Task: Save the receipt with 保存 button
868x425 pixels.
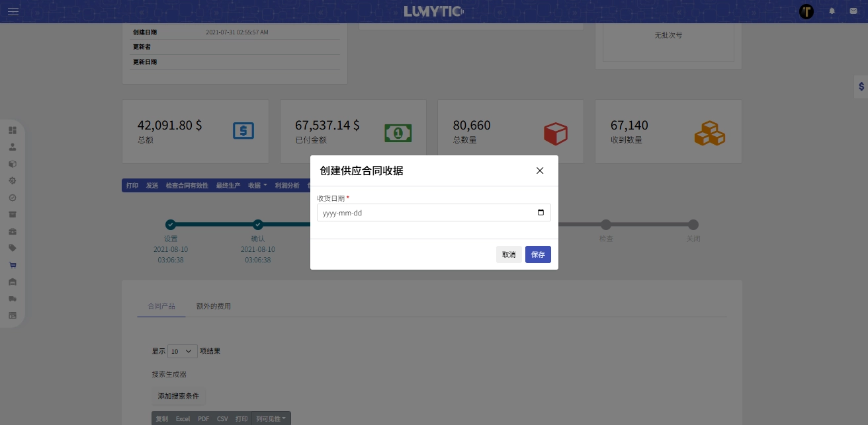Action: click(x=538, y=254)
